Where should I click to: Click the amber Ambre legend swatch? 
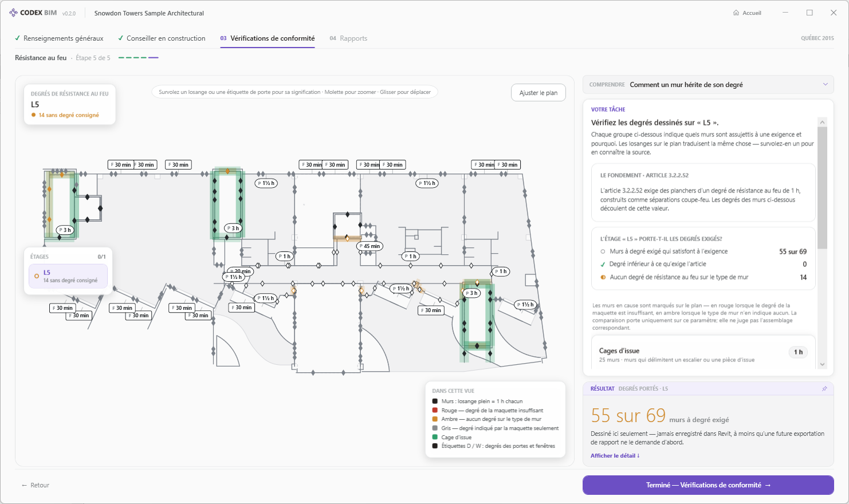435,419
